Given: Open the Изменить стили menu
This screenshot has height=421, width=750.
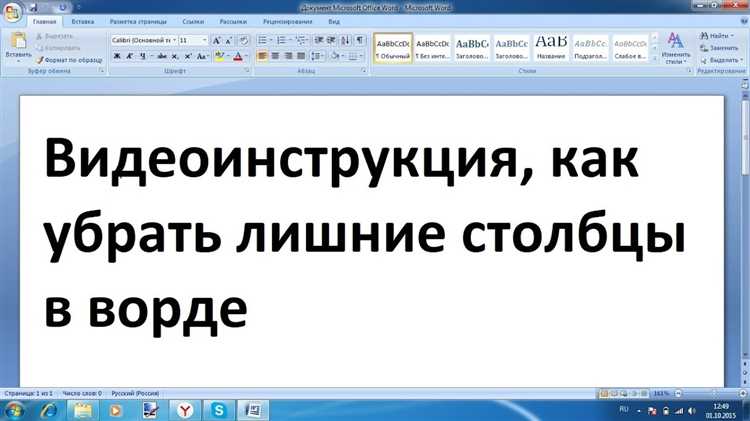Looking at the screenshot, I should 675,48.
